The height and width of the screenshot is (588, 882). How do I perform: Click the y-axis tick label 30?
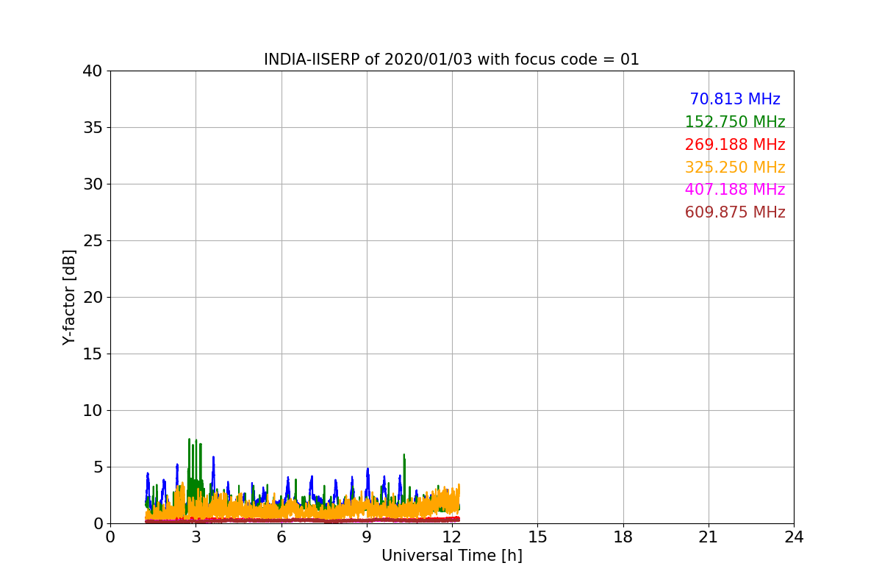point(93,184)
